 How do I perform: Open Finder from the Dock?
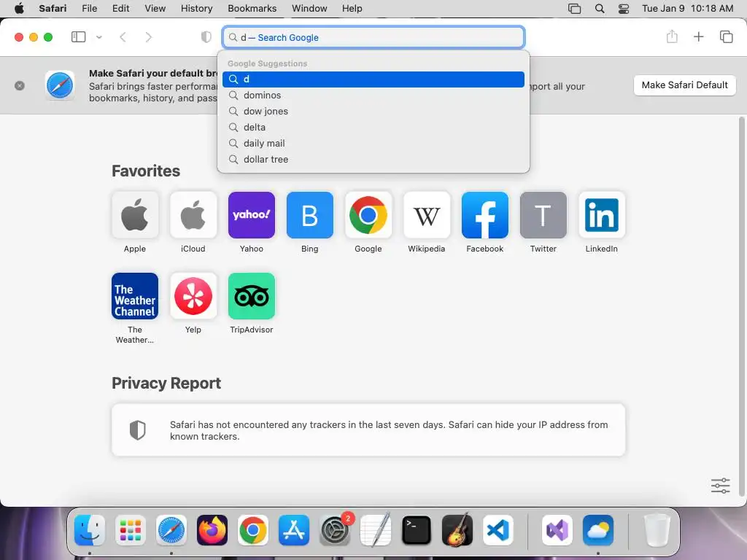coord(90,530)
